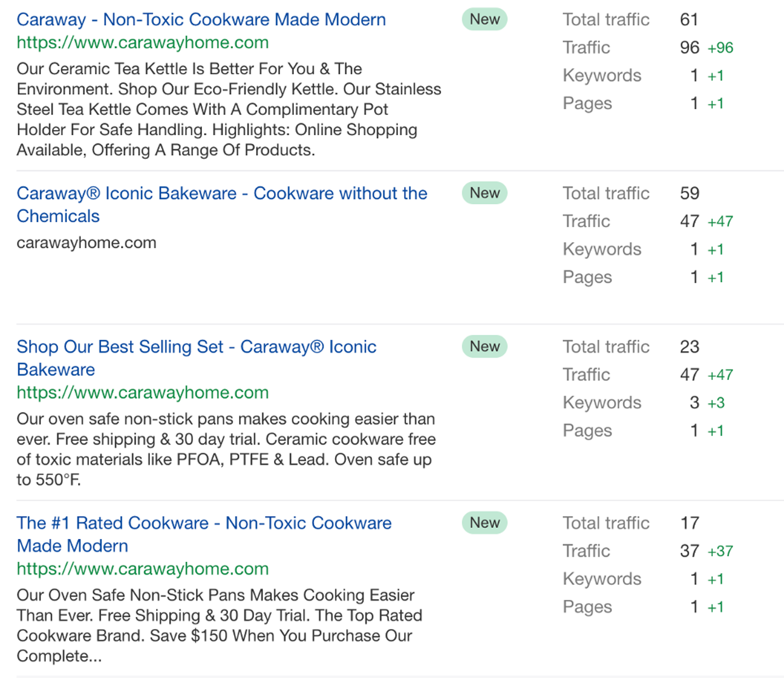Click the 'Our Oven Safe Non-Stick Pans Makes Cooking Easier' description ending 'Complete...'
This screenshot has height=678, width=784.
point(219,625)
